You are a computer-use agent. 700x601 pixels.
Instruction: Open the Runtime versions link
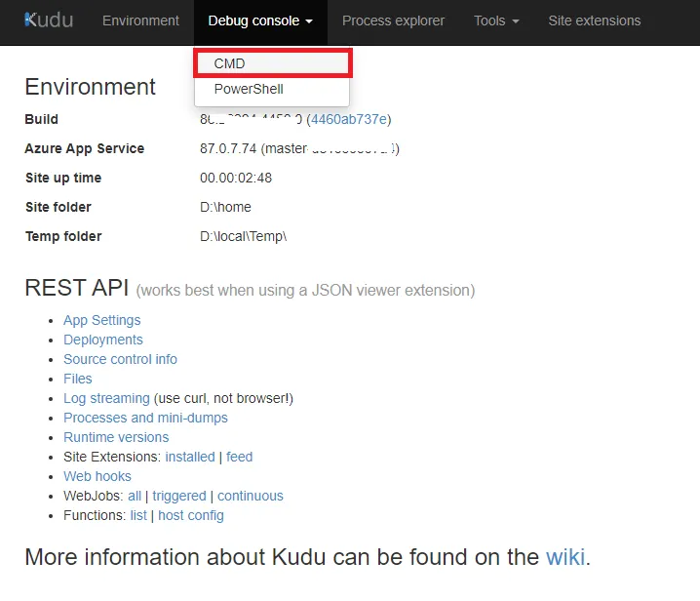116,437
